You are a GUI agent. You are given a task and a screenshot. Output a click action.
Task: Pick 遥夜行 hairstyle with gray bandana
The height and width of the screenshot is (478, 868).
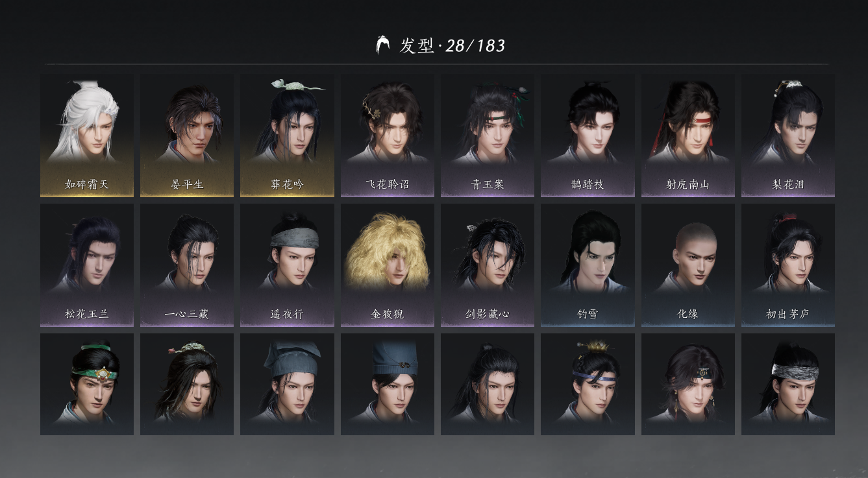(287, 265)
